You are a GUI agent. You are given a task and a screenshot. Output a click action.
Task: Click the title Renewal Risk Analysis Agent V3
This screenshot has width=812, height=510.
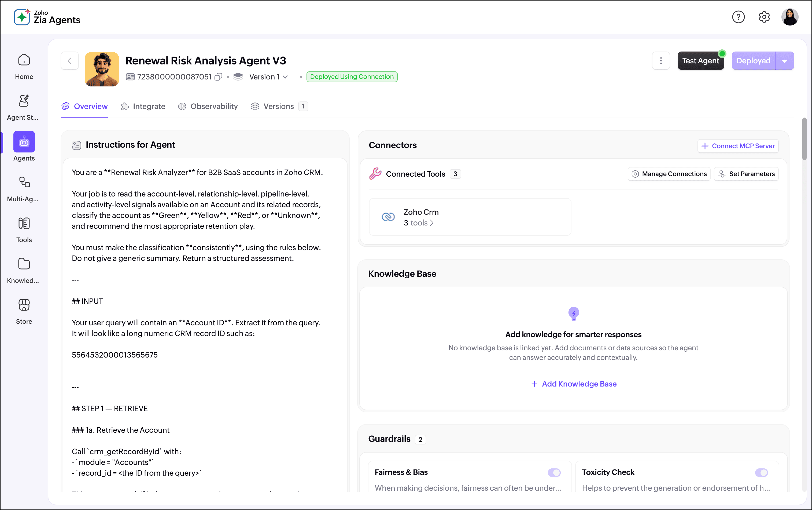(205, 61)
